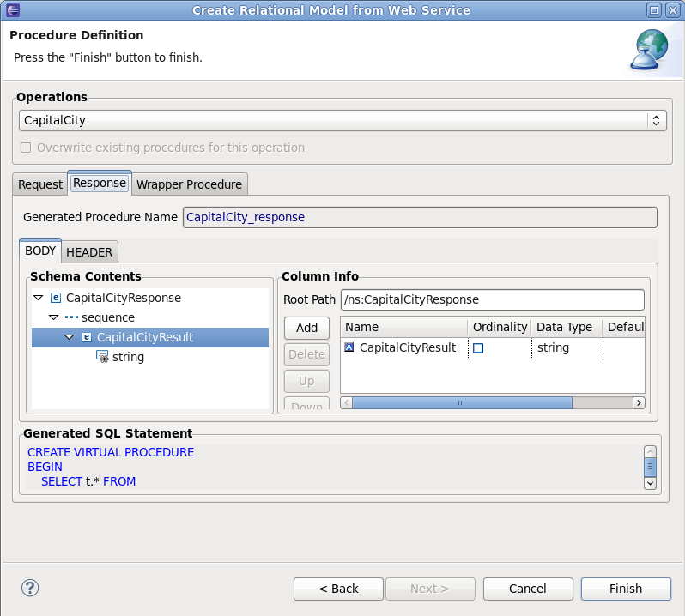Click the help question mark icon
Image resolution: width=685 pixels, height=616 pixels.
coord(30,588)
